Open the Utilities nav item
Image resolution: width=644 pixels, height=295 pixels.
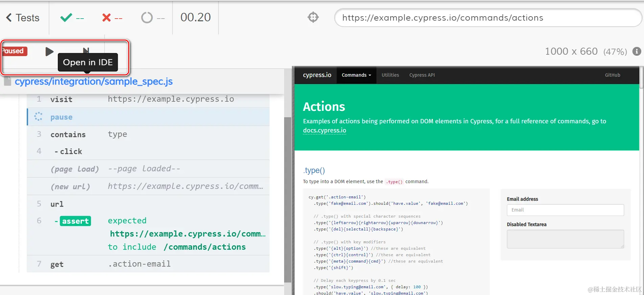click(390, 75)
